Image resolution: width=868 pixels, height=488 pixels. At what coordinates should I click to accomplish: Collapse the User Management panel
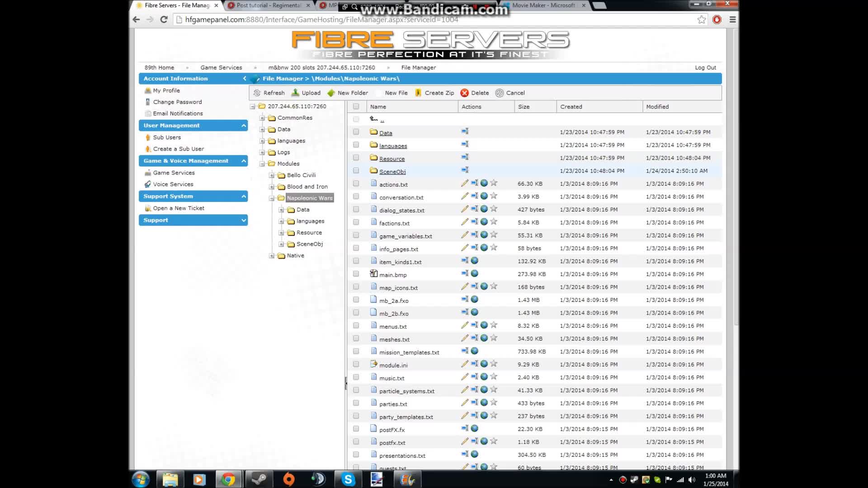click(x=244, y=126)
